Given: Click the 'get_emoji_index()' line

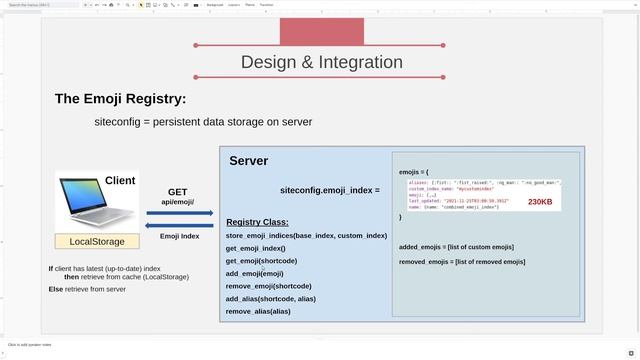Looking at the screenshot, I should pos(256,248).
